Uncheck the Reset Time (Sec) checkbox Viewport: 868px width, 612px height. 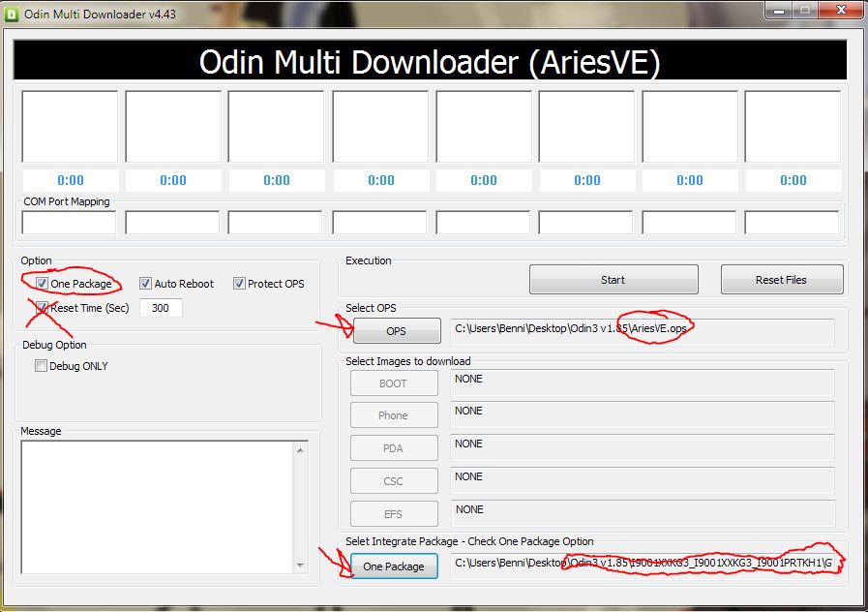pos(42,307)
